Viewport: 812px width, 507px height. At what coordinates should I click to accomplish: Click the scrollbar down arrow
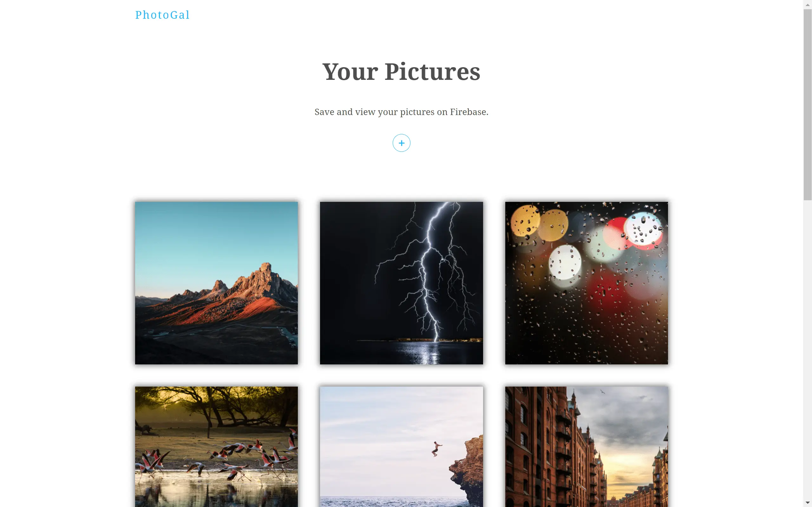(808, 503)
